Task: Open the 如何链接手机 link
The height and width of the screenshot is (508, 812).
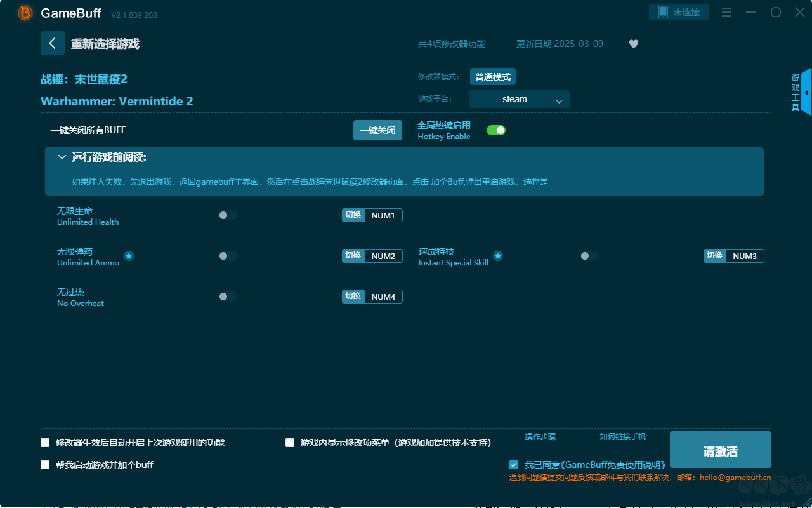Action: [623, 437]
